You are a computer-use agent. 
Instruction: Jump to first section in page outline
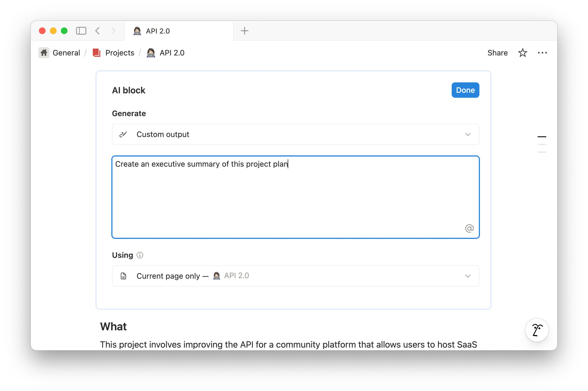pos(542,136)
